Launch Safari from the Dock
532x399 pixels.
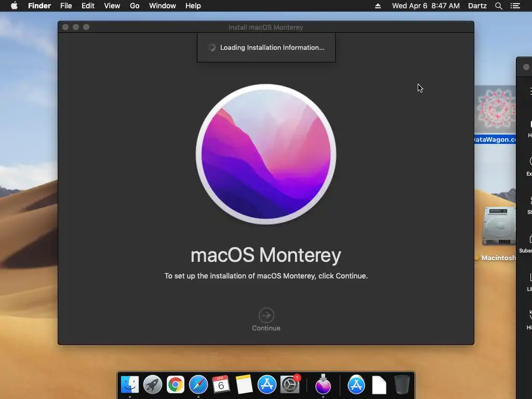pyautogui.click(x=198, y=384)
